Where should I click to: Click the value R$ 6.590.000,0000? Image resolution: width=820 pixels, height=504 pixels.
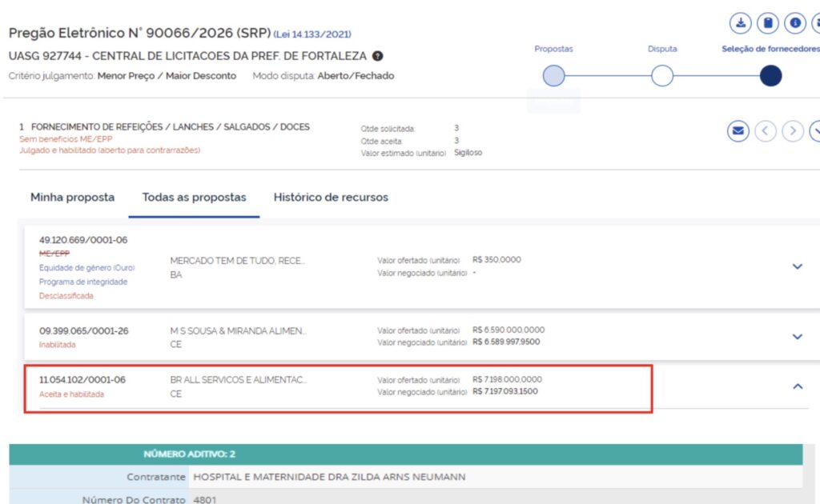click(x=508, y=330)
